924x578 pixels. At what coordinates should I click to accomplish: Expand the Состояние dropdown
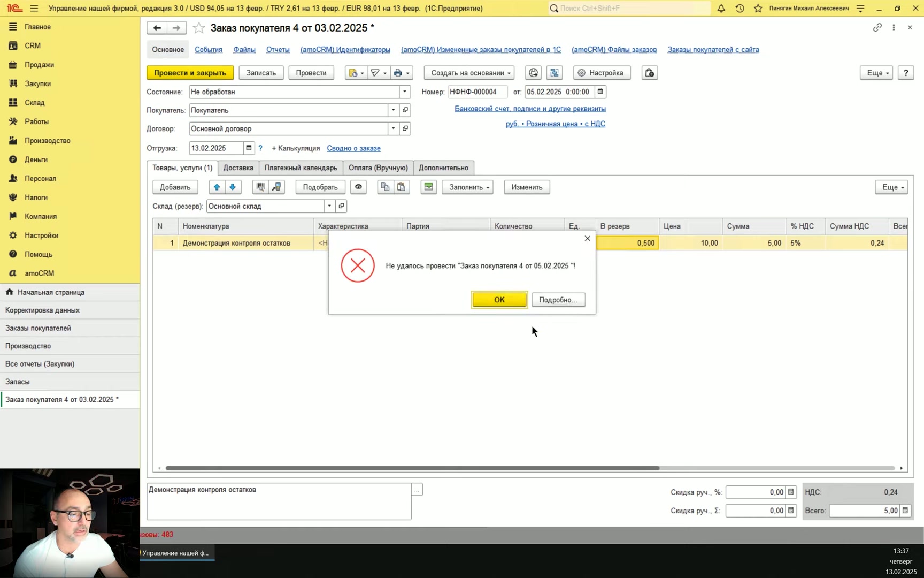(405, 92)
